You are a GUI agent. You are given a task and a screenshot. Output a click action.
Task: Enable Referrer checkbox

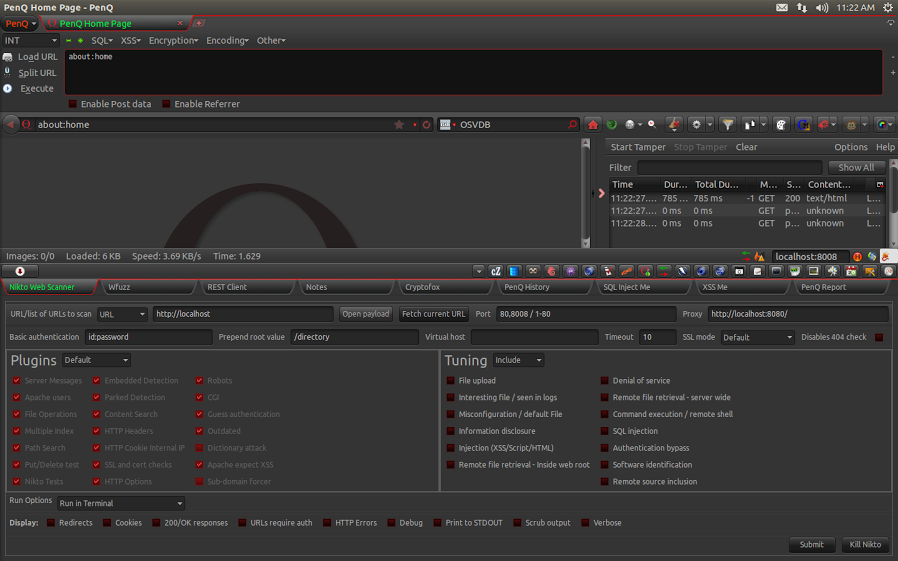[x=166, y=104]
